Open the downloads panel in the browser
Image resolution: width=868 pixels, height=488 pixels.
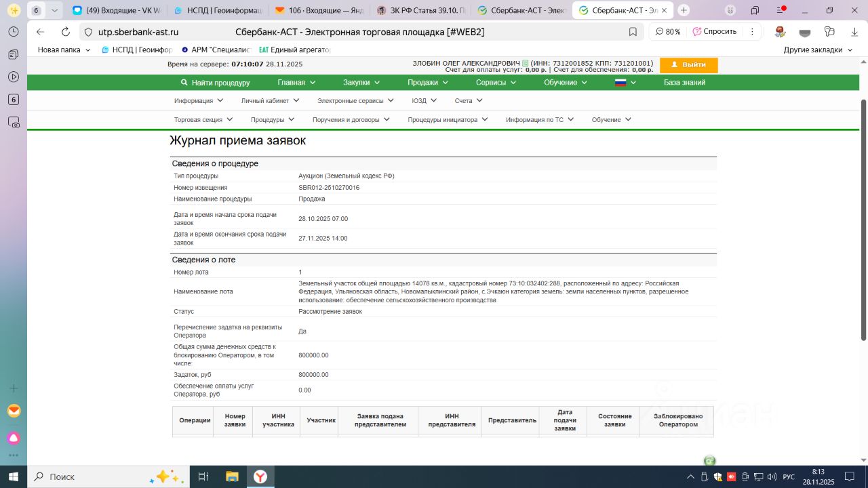coord(855,32)
